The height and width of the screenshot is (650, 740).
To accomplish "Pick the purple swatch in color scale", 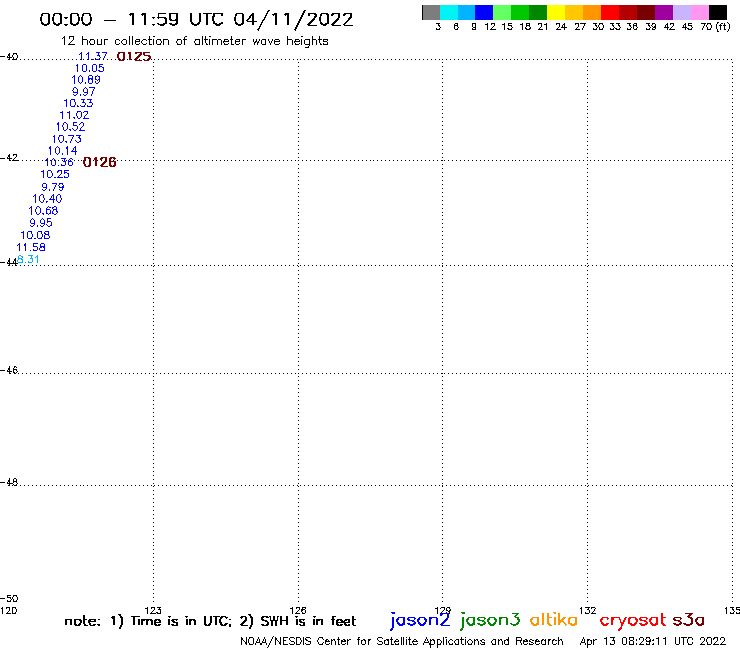I will 664,12.
